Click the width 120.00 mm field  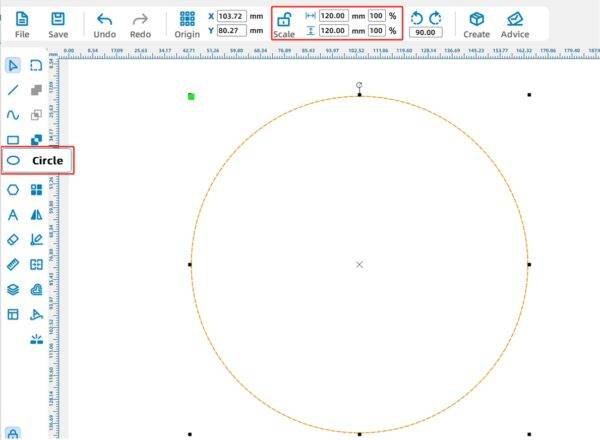pos(333,17)
